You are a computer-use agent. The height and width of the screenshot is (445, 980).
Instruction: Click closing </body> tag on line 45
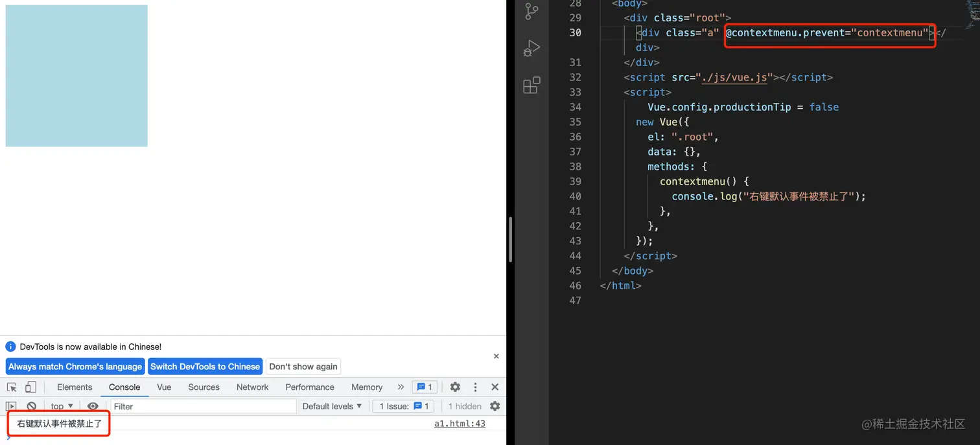[x=633, y=271]
